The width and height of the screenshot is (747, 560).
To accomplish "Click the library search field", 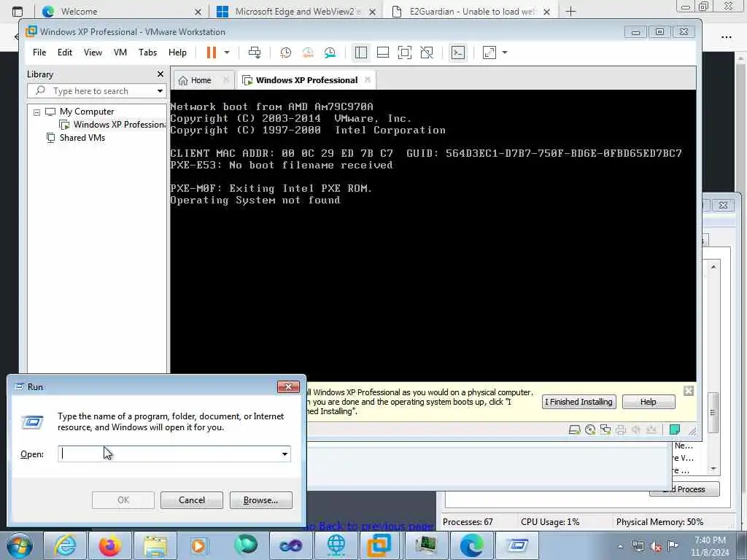I will pos(97,90).
